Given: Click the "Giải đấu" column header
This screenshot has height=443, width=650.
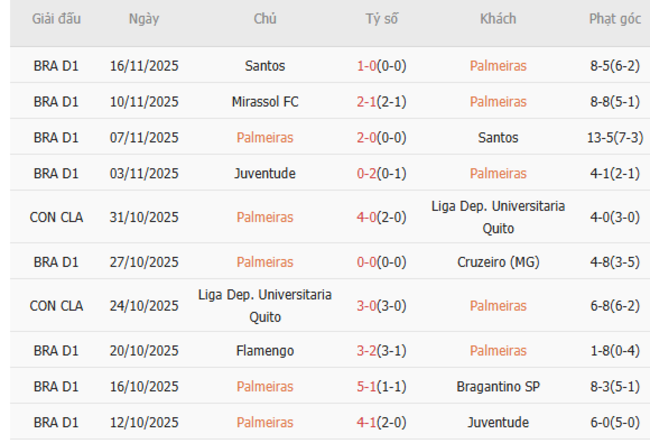Looking at the screenshot, I should 56,19.
